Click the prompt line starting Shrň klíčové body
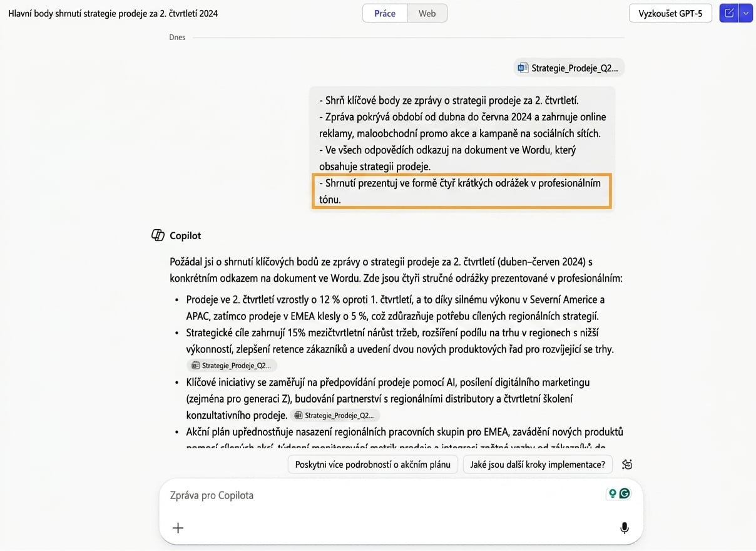The height and width of the screenshot is (551, 756). (449, 100)
